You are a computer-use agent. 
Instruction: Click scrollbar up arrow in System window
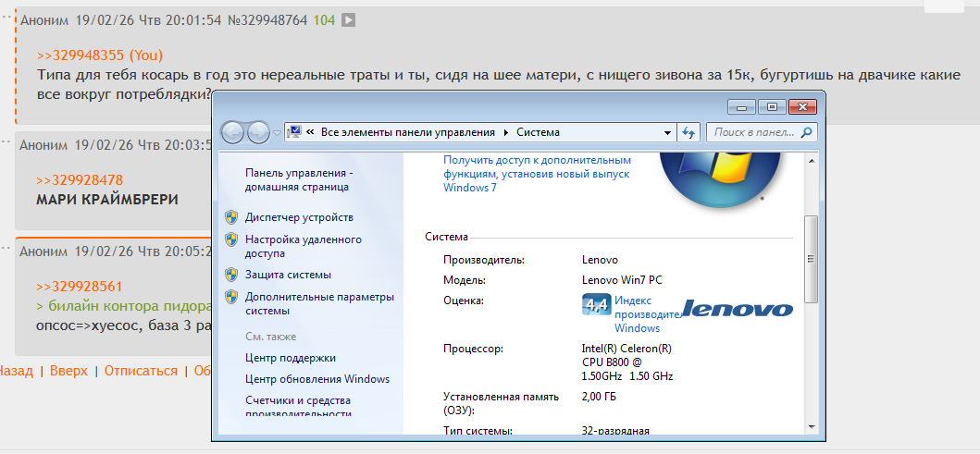811,162
